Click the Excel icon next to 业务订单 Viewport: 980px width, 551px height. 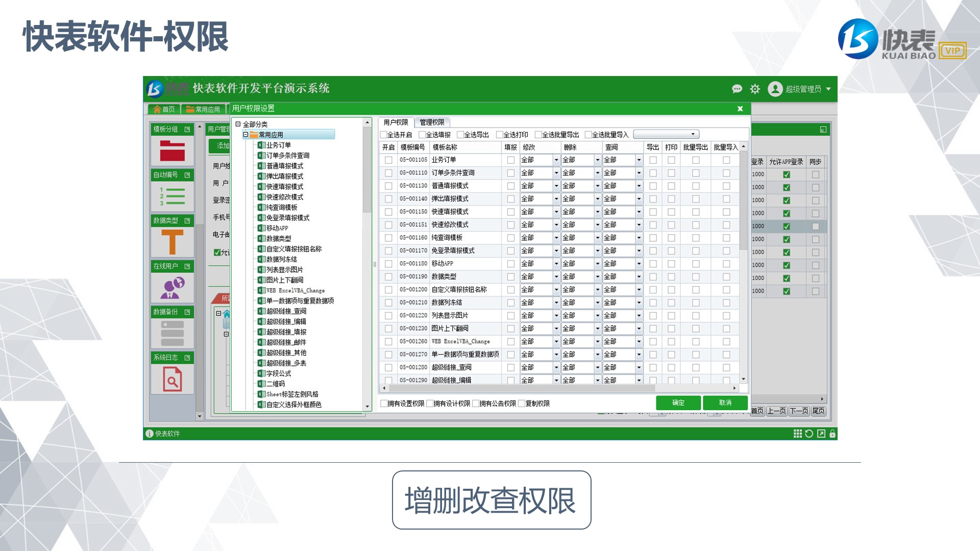[261, 145]
